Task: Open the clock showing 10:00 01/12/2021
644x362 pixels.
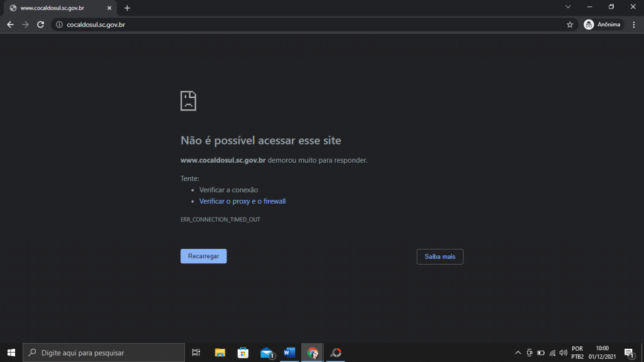Action: [602, 353]
